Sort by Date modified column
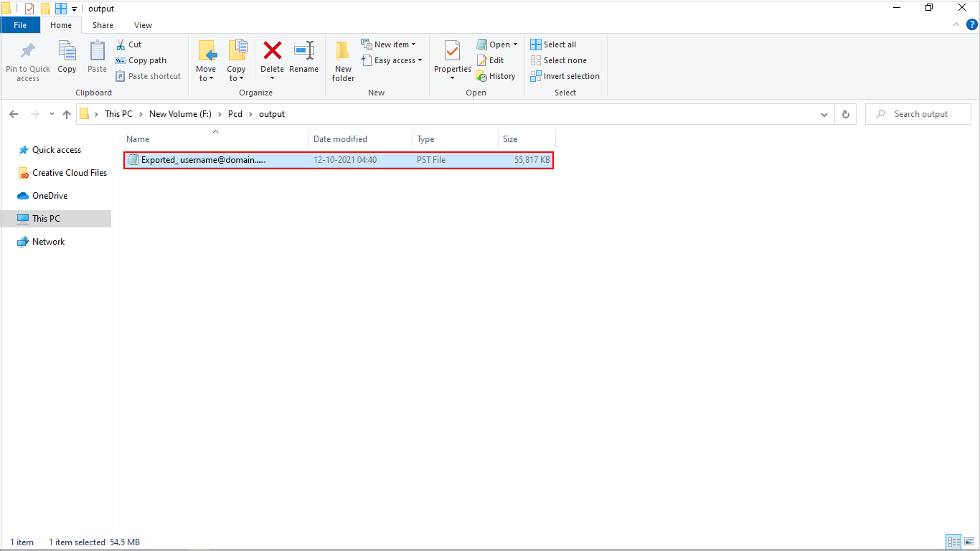 (x=361, y=138)
